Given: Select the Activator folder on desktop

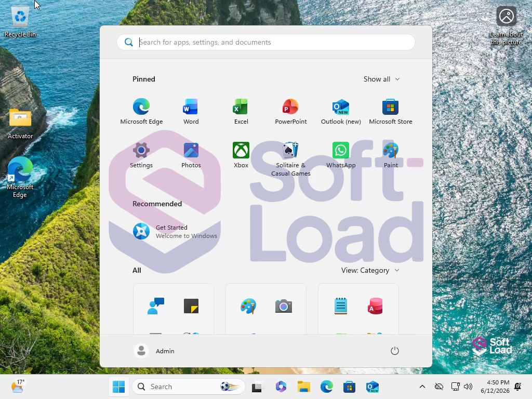Looking at the screenshot, I should [20, 124].
